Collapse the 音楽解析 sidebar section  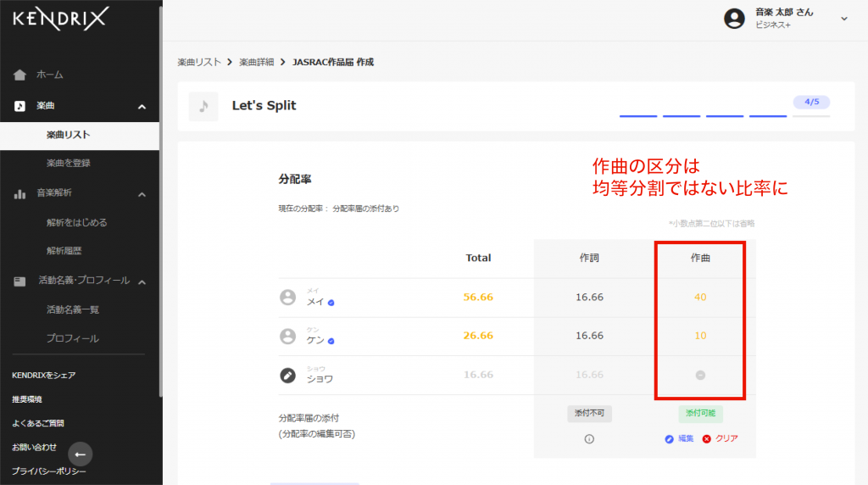(x=142, y=194)
